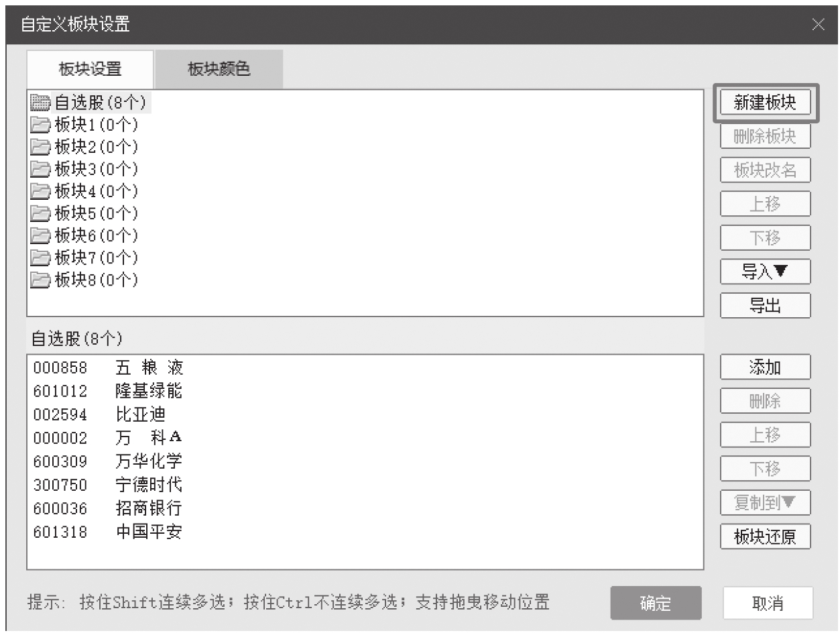The width and height of the screenshot is (840, 633).
Task: Create a new block with 新建板块
Action: click(766, 103)
